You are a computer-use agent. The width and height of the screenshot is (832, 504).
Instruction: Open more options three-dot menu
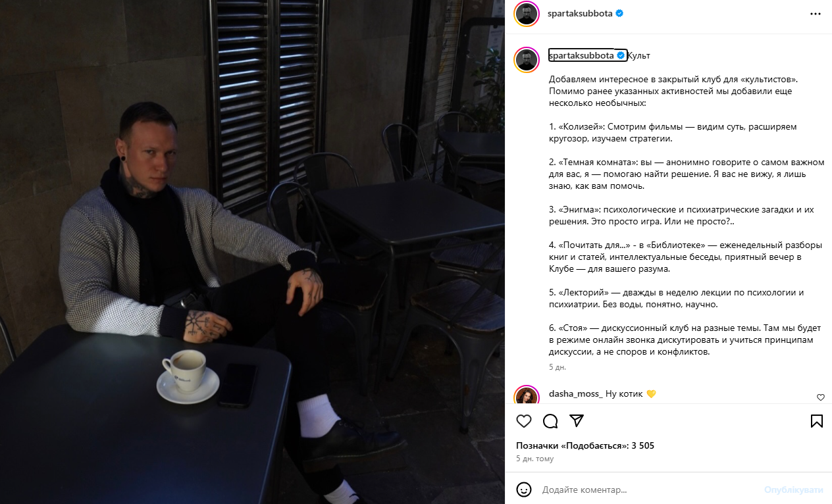pos(816,13)
